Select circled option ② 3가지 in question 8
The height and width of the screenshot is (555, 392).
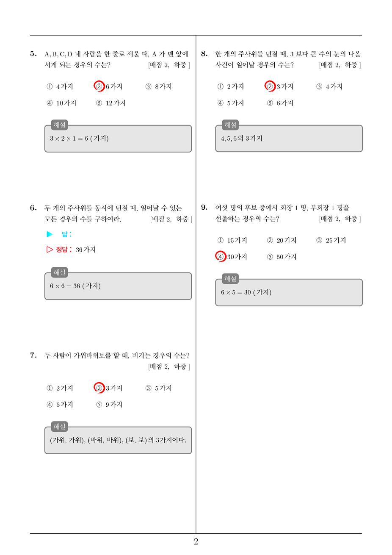click(279, 86)
